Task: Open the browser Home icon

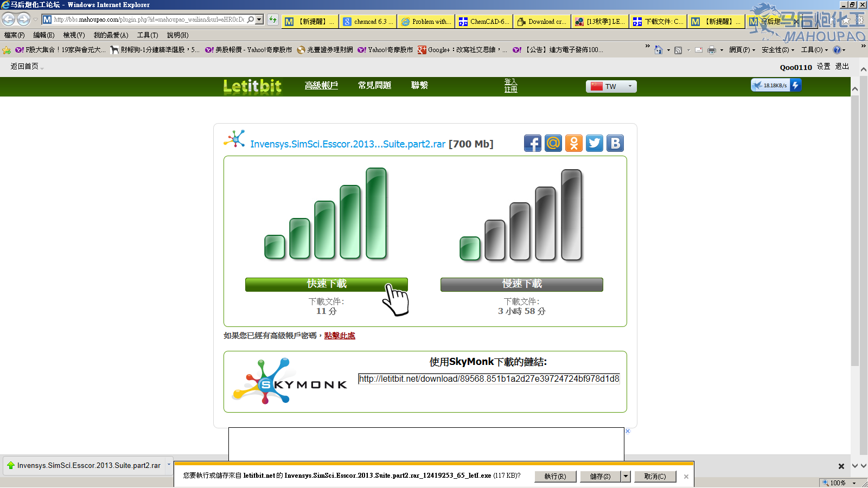Action: pos(658,50)
